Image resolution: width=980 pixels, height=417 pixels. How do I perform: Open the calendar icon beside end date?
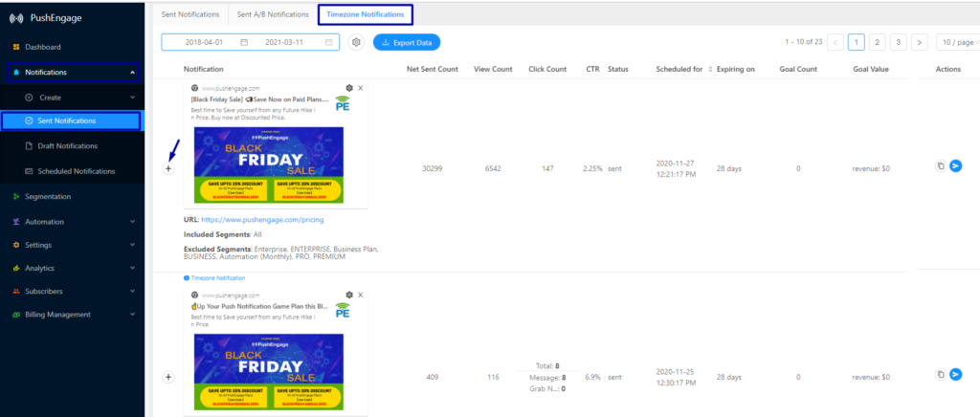329,42
